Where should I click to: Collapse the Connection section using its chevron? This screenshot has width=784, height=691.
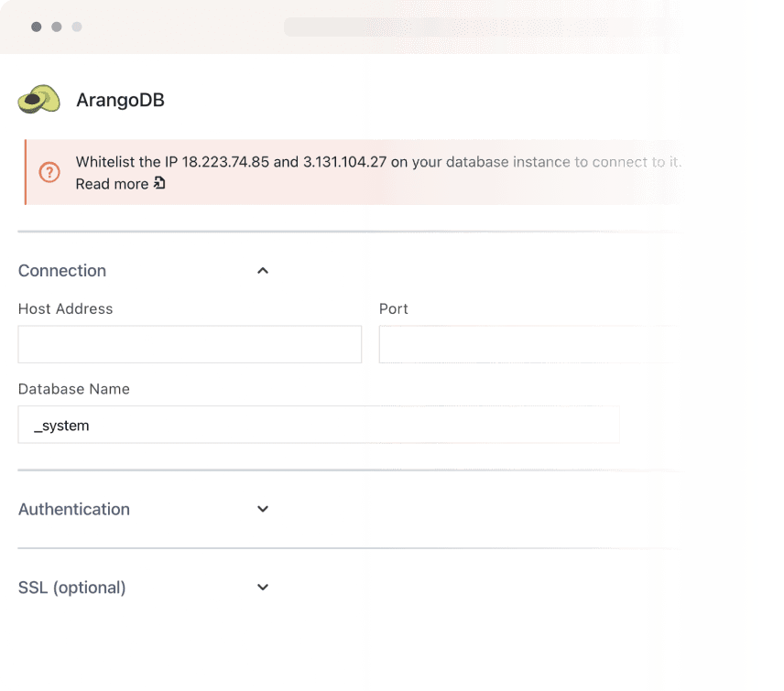[x=263, y=270]
